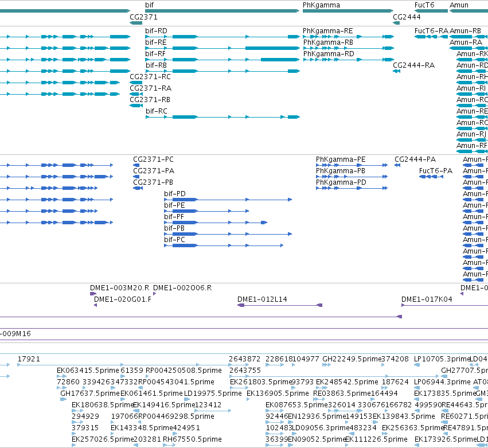Select the PhKgamma-RE transcript label
This screenshot has width=488, height=448.
pos(327,31)
